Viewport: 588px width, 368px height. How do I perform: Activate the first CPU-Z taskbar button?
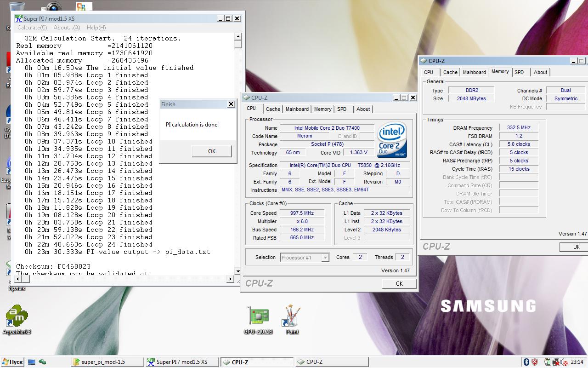click(x=257, y=362)
